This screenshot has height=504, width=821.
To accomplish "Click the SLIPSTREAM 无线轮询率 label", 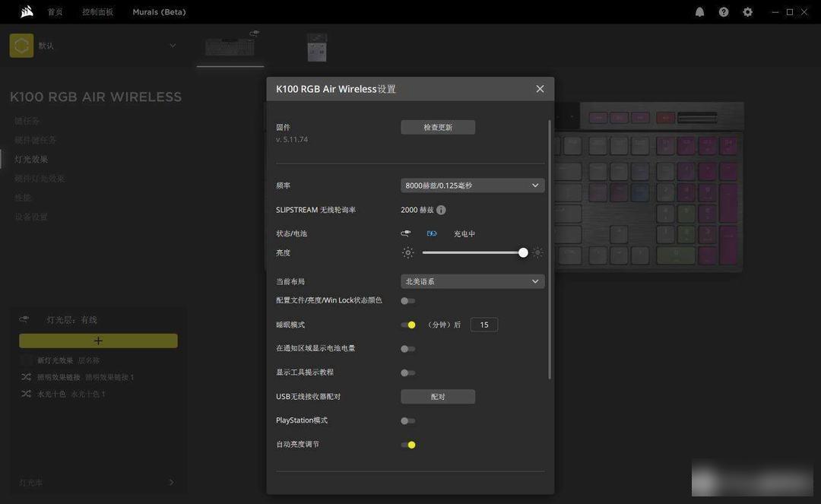I will coord(315,210).
